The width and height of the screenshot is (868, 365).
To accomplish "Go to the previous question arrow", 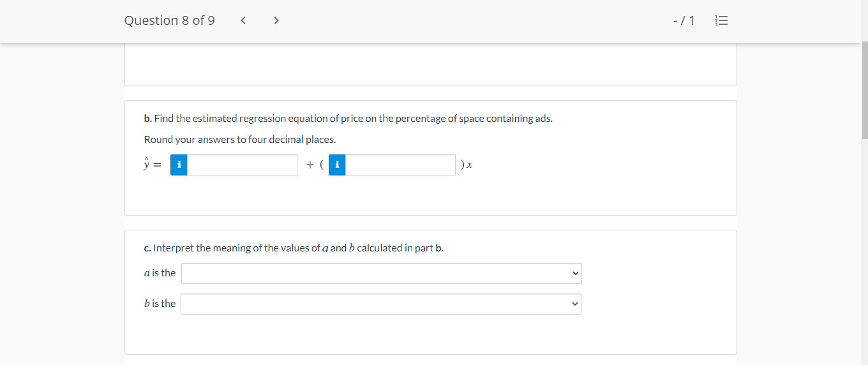I will [243, 20].
